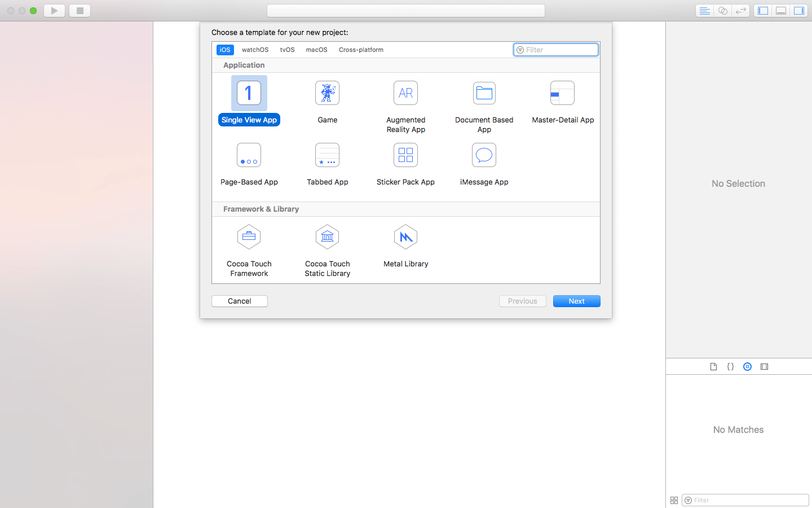The width and height of the screenshot is (812, 508).
Task: Toggle the navigator panel visibility
Action: [x=763, y=11]
